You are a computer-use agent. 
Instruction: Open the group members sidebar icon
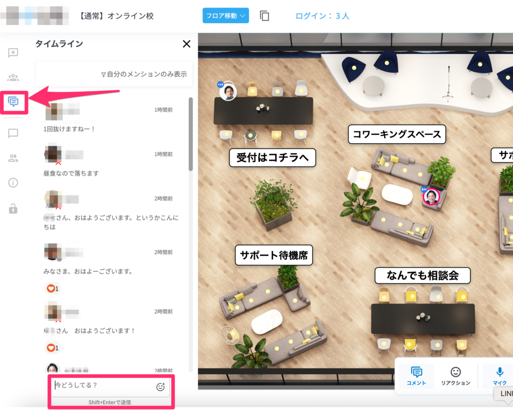[14, 78]
